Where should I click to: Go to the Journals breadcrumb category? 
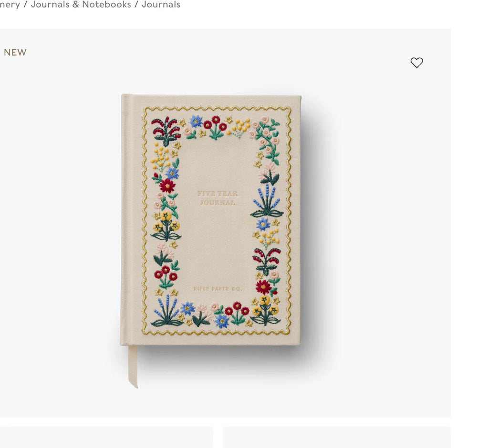tap(161, 5)
